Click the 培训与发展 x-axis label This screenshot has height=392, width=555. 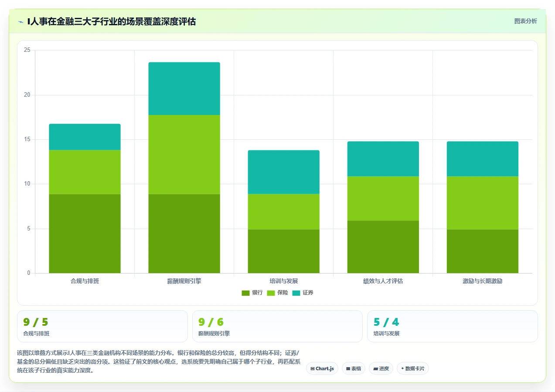pyautogui.click(x=284, y=281)
